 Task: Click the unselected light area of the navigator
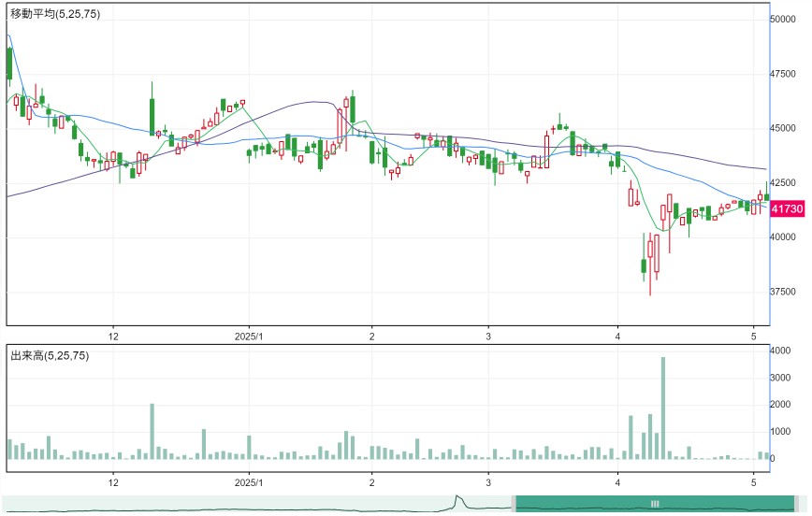click(x=257, y=504)
